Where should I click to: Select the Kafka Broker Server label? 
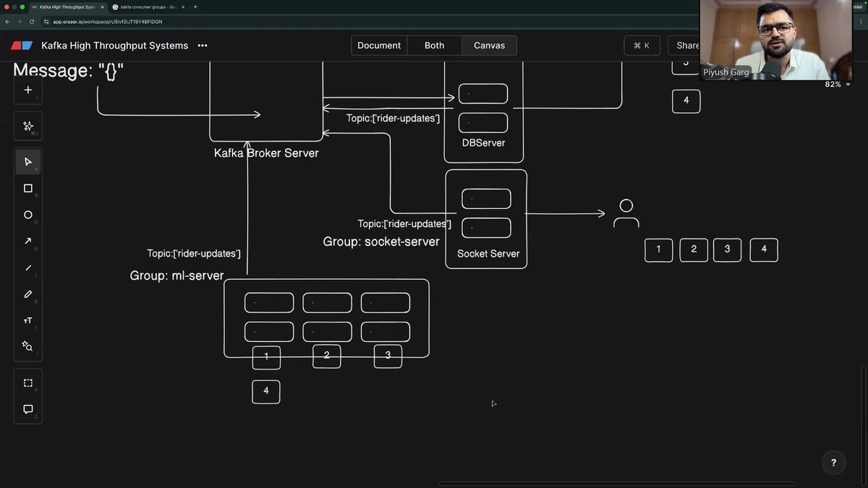(x=266, y=153)
